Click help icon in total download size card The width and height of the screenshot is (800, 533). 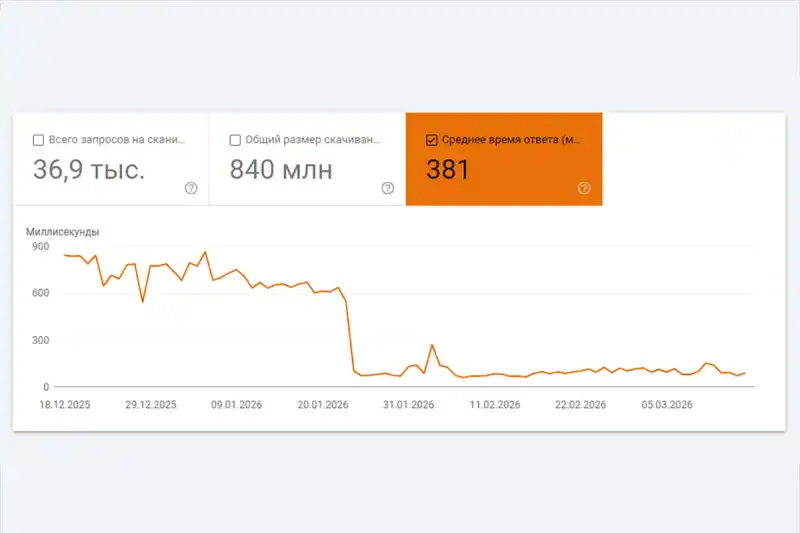click(388, 188)
